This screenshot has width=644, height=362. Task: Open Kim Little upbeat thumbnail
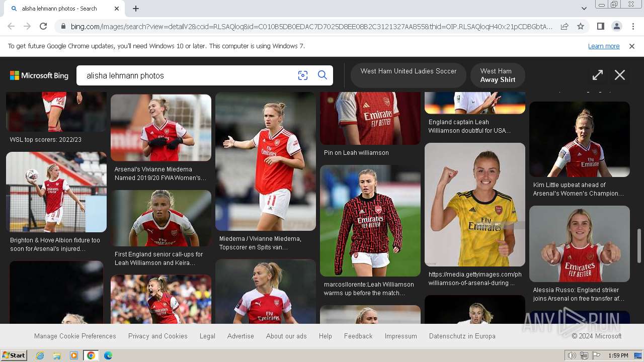tap(580, 139)
